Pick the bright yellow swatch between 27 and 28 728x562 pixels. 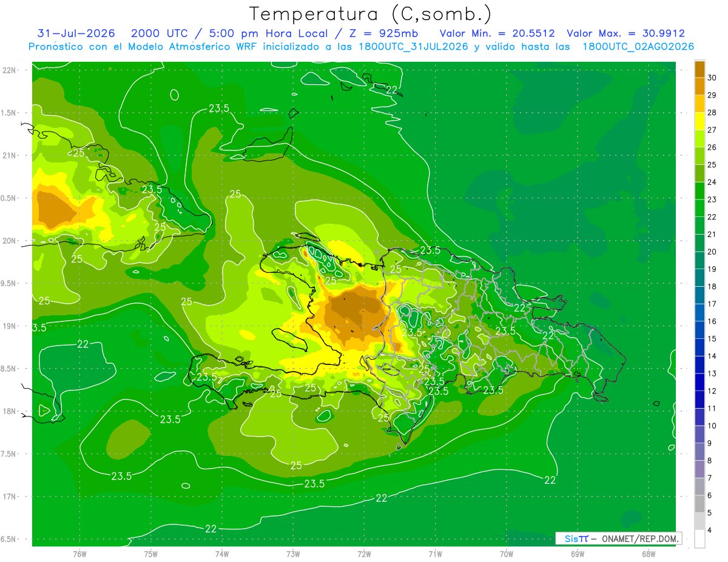[699, 121]
